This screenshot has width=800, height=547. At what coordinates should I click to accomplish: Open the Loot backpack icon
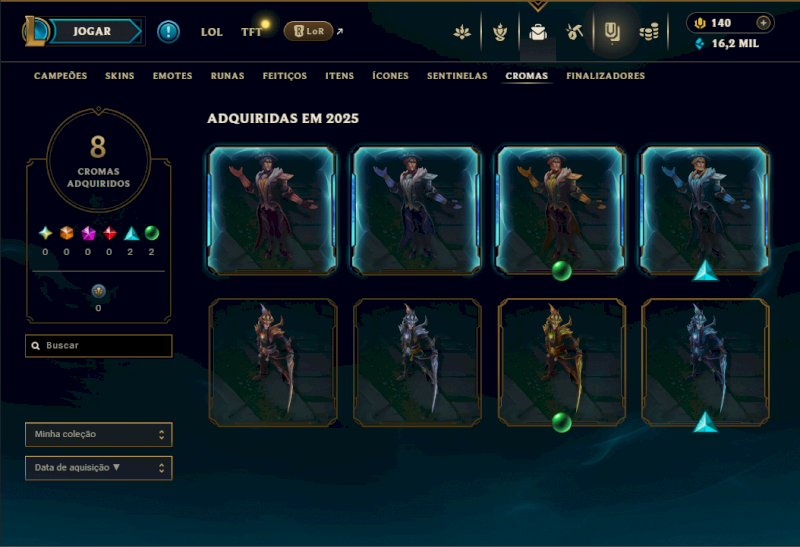coord(538,32)
